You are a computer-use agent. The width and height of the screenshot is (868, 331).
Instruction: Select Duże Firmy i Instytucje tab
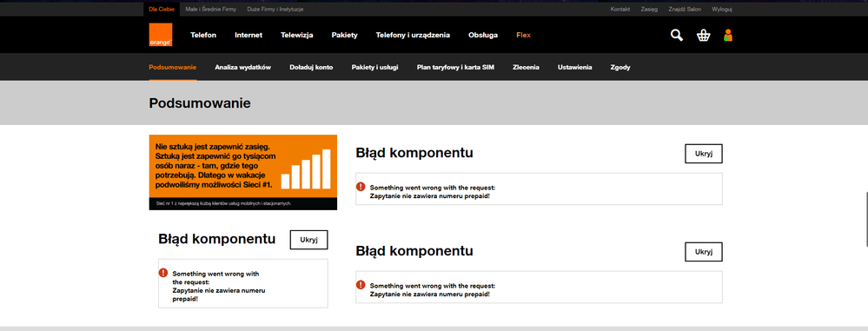click(x=275, y=10)
